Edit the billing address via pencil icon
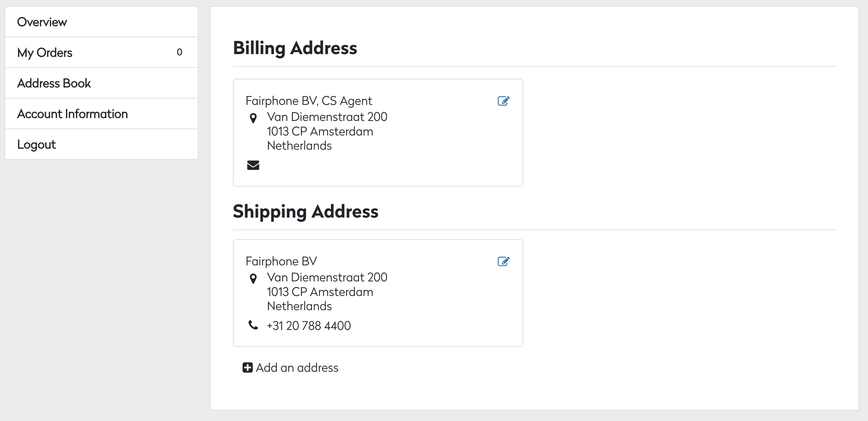The image size is (868, 421). (503, 100)
